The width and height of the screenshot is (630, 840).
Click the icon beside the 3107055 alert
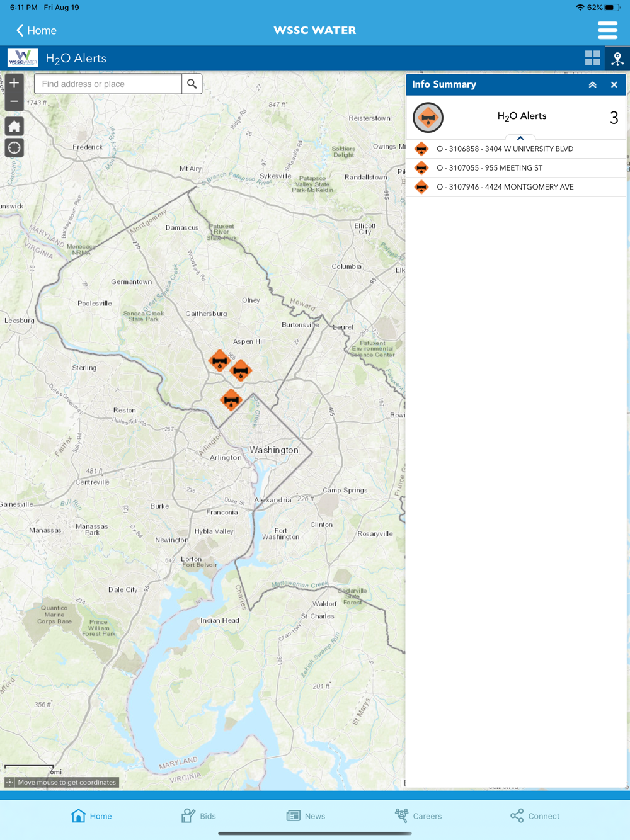click(x=421, y=168)
